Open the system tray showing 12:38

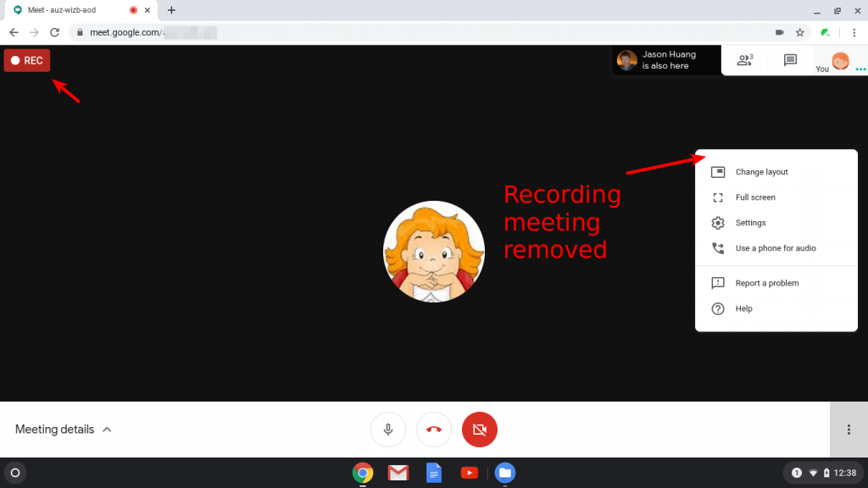[822, 473]
